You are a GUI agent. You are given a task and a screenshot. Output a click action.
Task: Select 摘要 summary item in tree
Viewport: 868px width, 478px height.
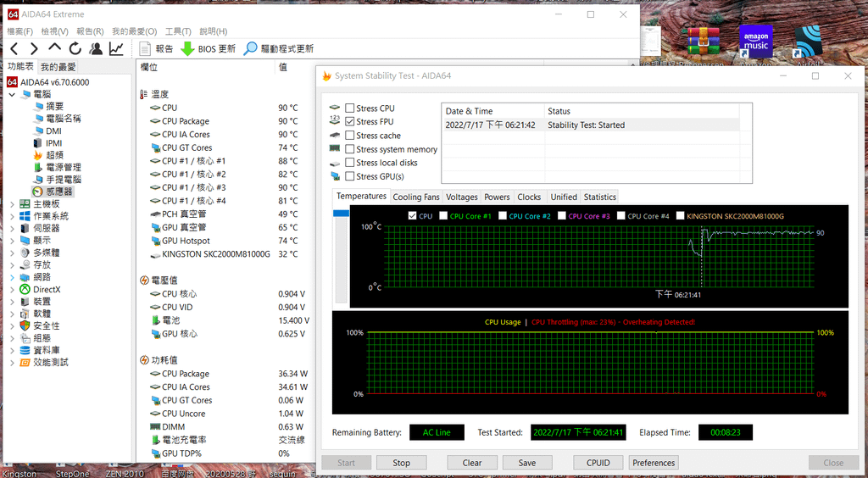click(48, 106)
